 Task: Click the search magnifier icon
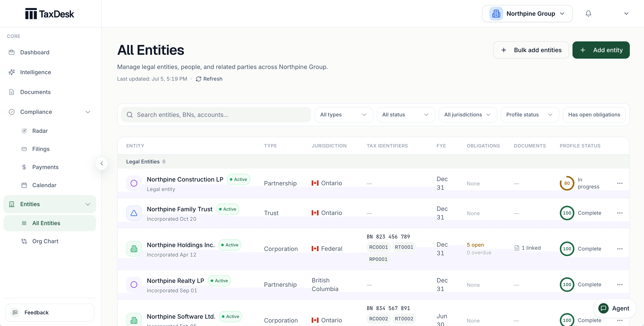pos(129,115)
